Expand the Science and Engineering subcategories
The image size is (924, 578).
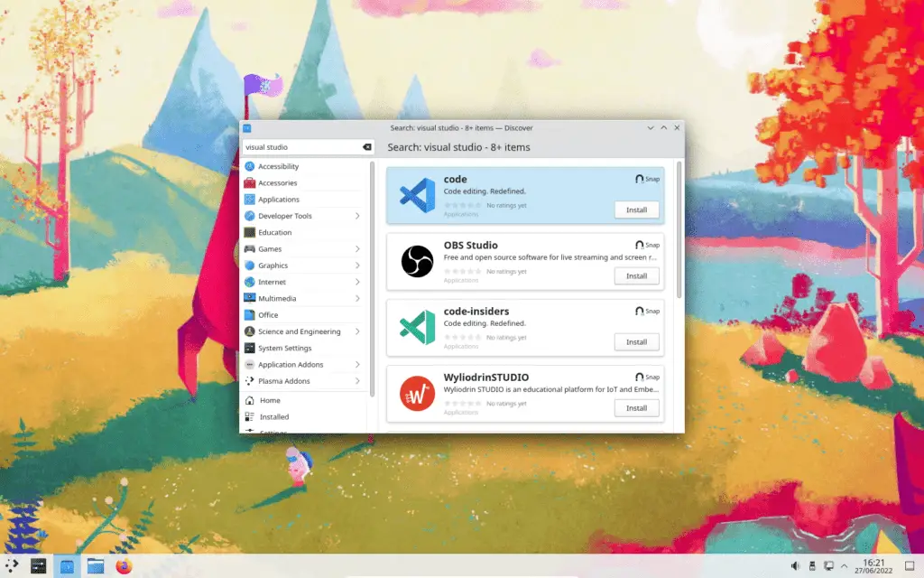[x=357, y=331]
